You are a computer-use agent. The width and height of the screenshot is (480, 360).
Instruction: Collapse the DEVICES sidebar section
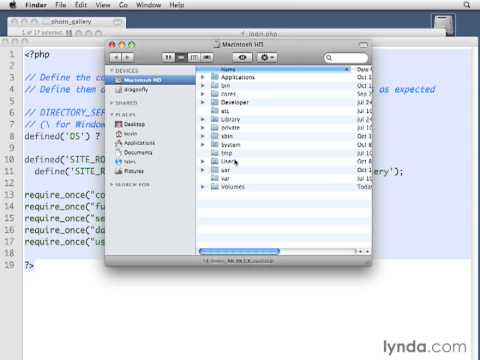click(x=112, y=70)
